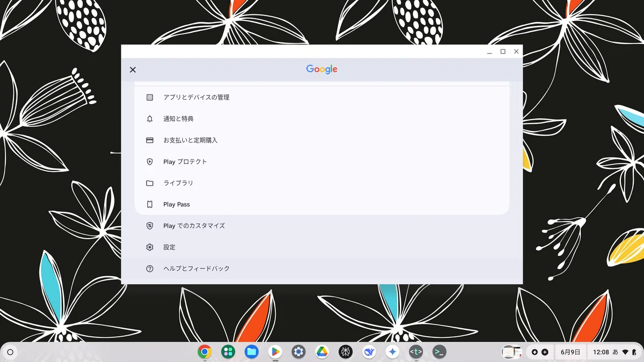Maximize the Play Store window
The image size is (644, 362).
pos(503,51)
